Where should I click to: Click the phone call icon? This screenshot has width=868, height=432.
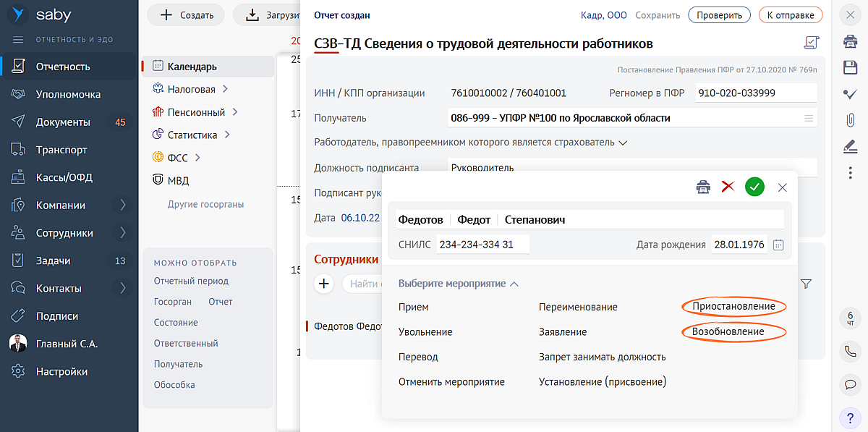(850, 351)
